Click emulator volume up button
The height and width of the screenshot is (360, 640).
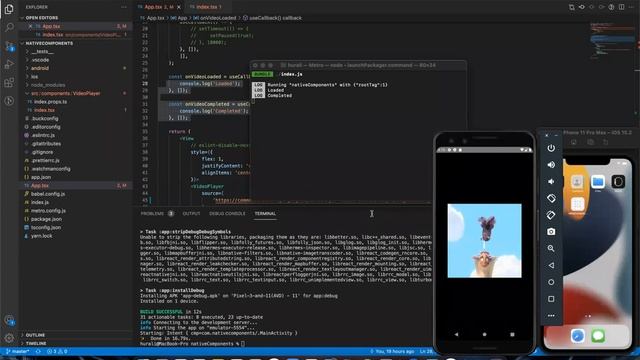point(551,165)
